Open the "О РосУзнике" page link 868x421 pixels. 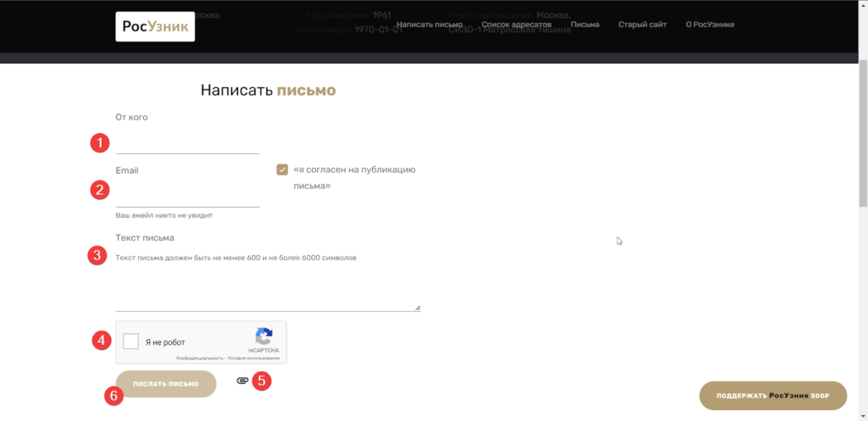tap(709, 25)
